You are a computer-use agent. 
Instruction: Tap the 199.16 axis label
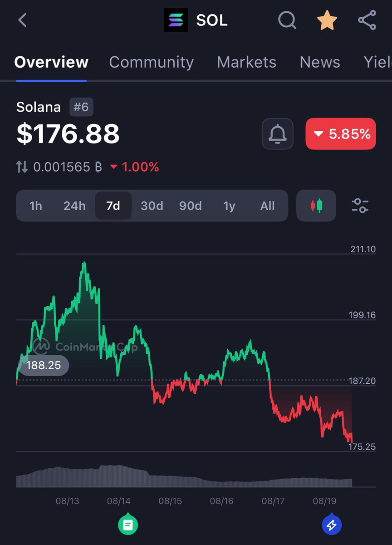point(363,315)
